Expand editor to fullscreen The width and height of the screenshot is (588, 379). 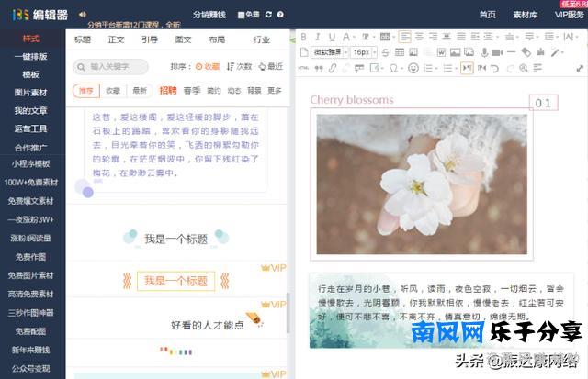tap(580, 68)
